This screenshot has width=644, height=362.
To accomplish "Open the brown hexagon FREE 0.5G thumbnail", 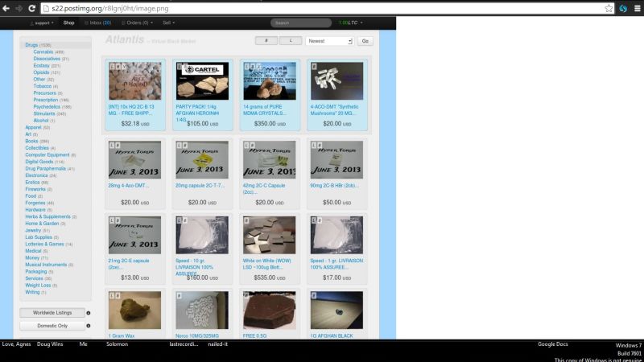I will pyautogui.click(x=270, y=311).
